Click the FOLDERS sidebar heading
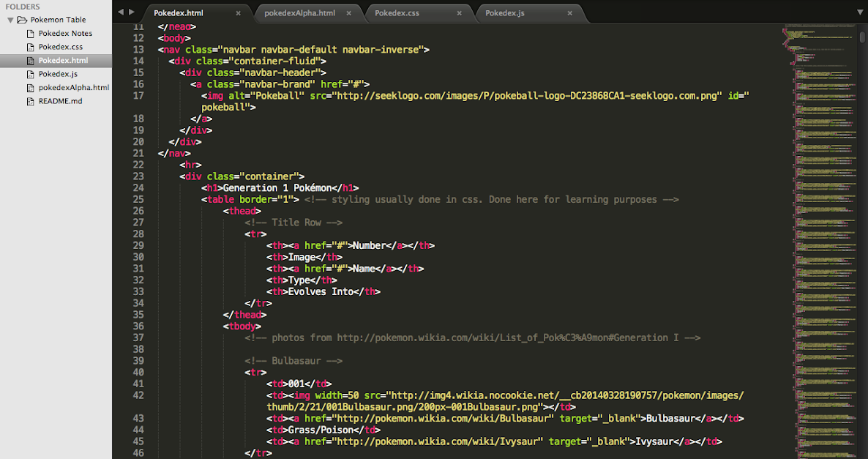 [23, 7]
